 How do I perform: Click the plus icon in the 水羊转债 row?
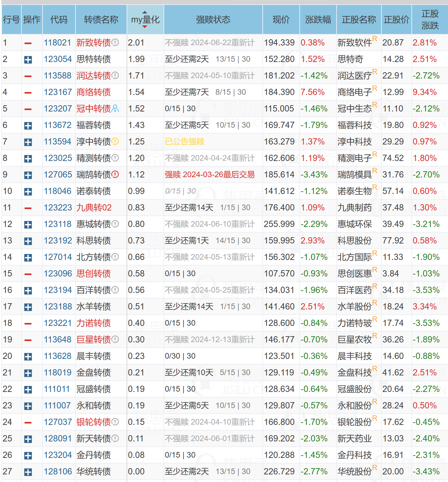click(28, 307)
